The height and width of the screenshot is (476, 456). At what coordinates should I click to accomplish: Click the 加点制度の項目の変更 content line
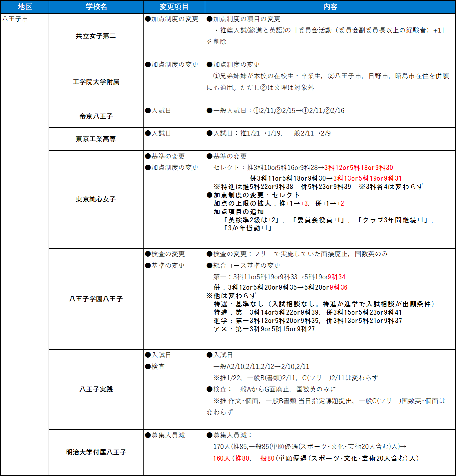pyautogui.click(x=243, y=19)
